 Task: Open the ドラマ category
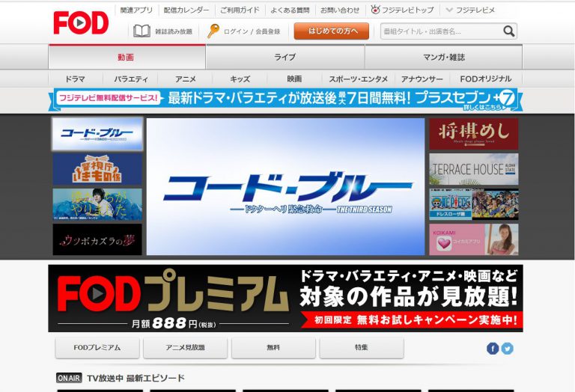(x=75, y=79)
